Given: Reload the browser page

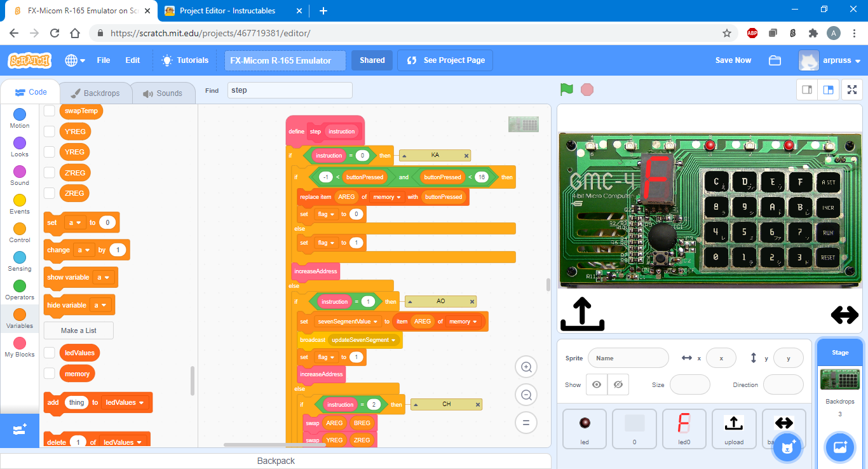Looking at the screenshot, I should pos(55,33).
